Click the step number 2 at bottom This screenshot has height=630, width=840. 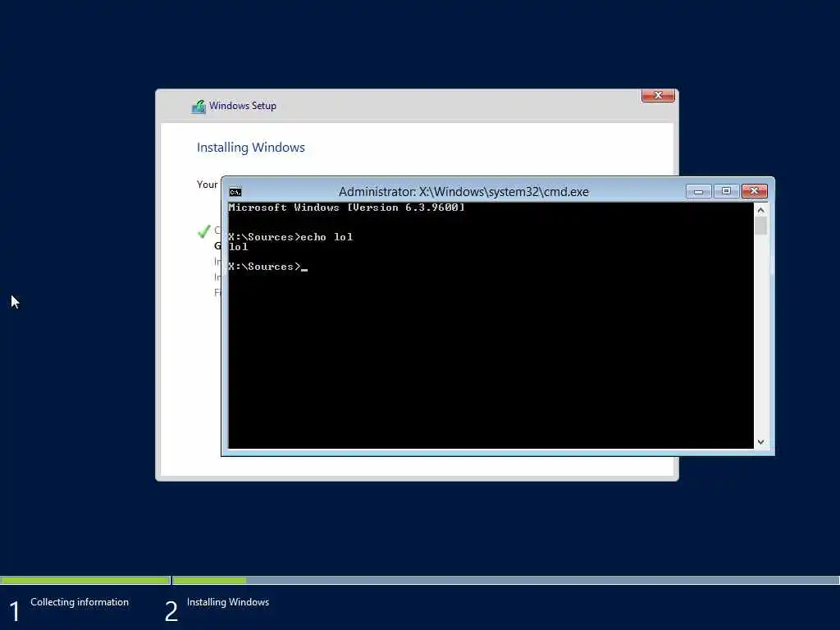[171, 611]
